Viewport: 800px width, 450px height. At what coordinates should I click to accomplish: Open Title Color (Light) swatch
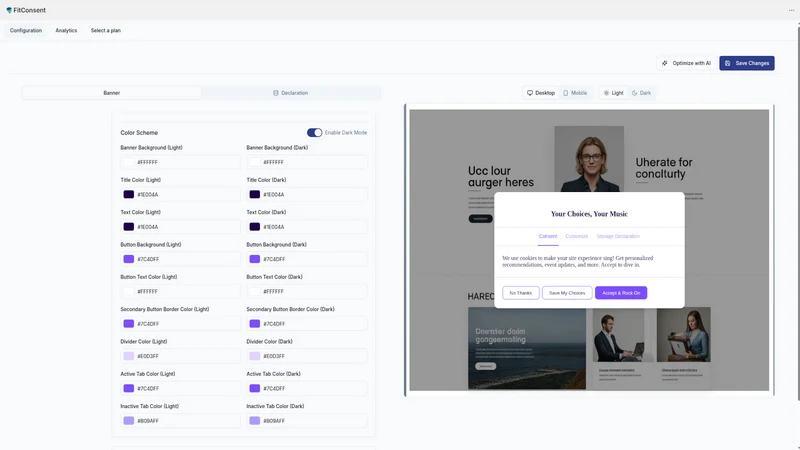coord(129,194)
